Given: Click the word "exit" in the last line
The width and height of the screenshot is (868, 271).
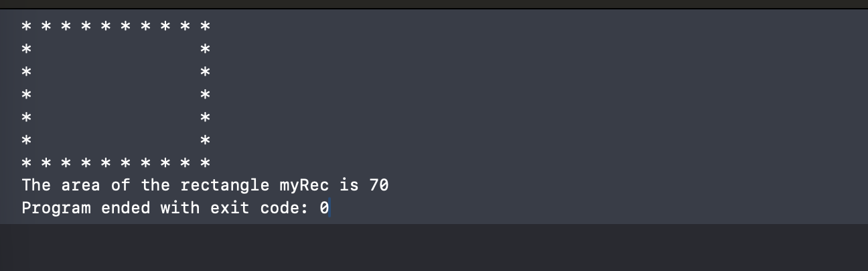Looking at the screenshot, I should (x=230, y=208).
